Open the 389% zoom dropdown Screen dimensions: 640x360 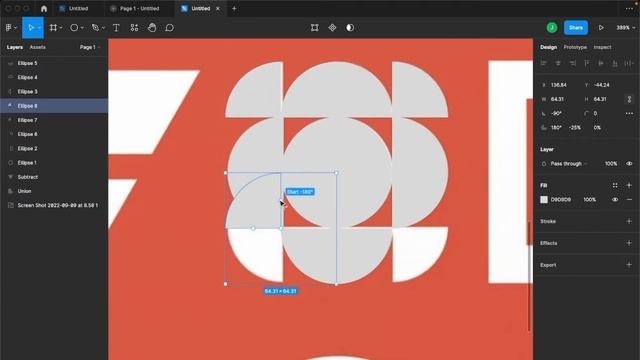(625, 28)
